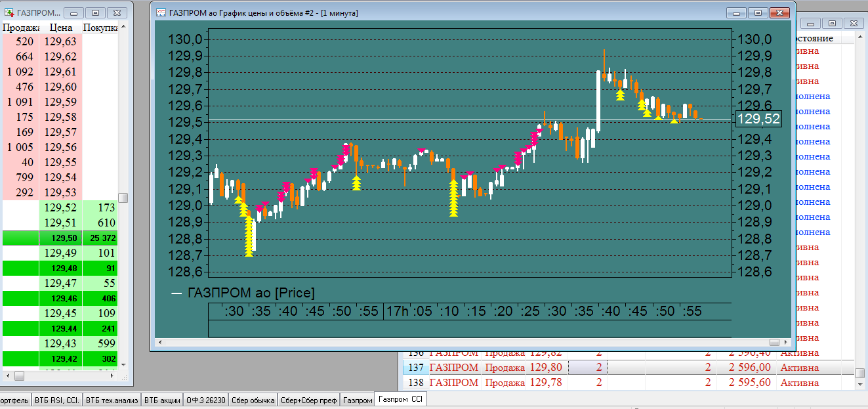Click the chart window title bar icon
Image resolution: width=868 pixels, height=409 pixels.
[x=160, y=13]
